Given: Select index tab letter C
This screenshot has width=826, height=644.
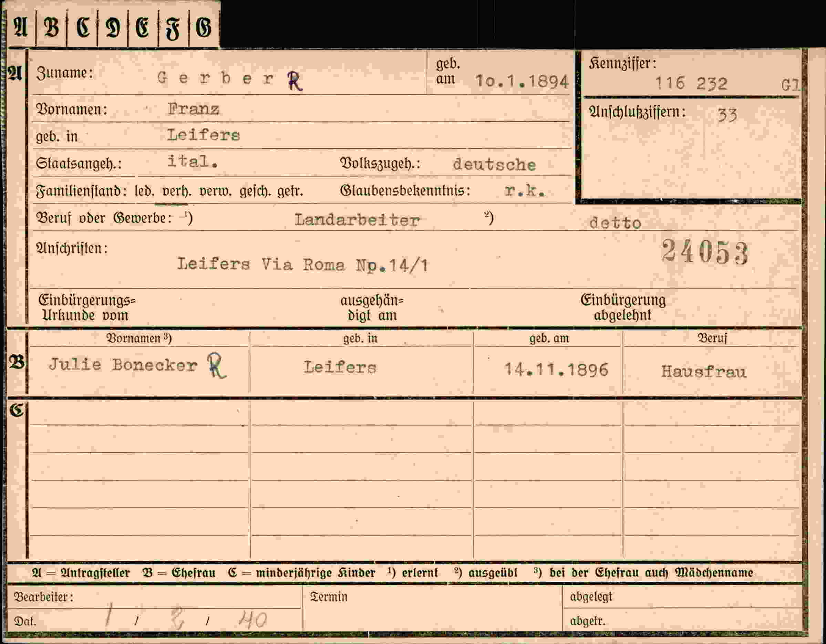Looking at the screenshot, I should tap(82, 28).
